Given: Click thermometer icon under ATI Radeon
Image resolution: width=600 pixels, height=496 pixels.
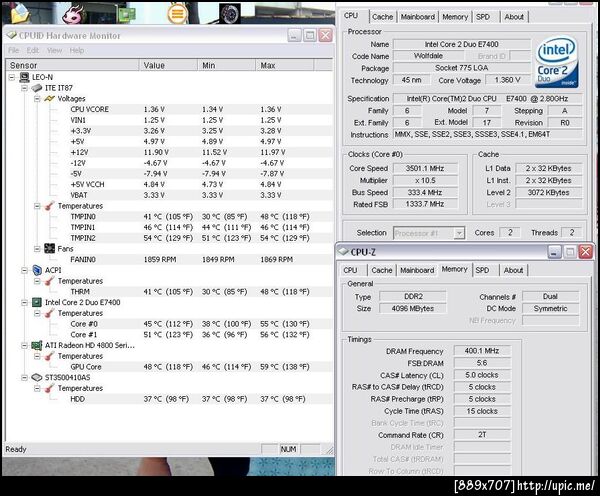Looking at the screenshot, I should (x=49, y=356).
